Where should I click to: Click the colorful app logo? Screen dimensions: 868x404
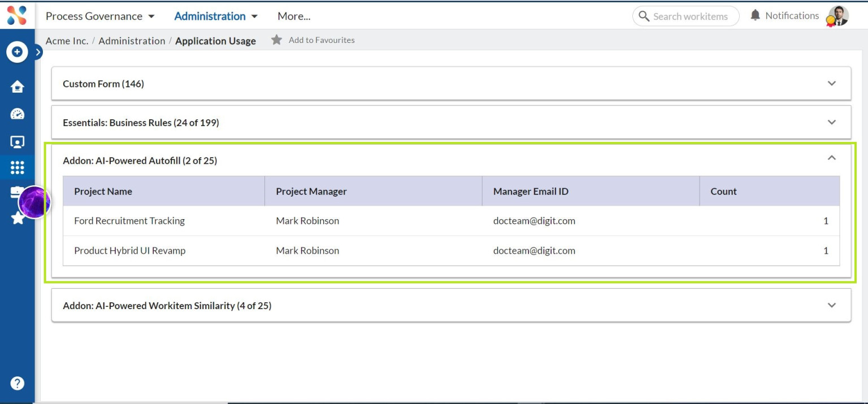[x=17, y=15]
